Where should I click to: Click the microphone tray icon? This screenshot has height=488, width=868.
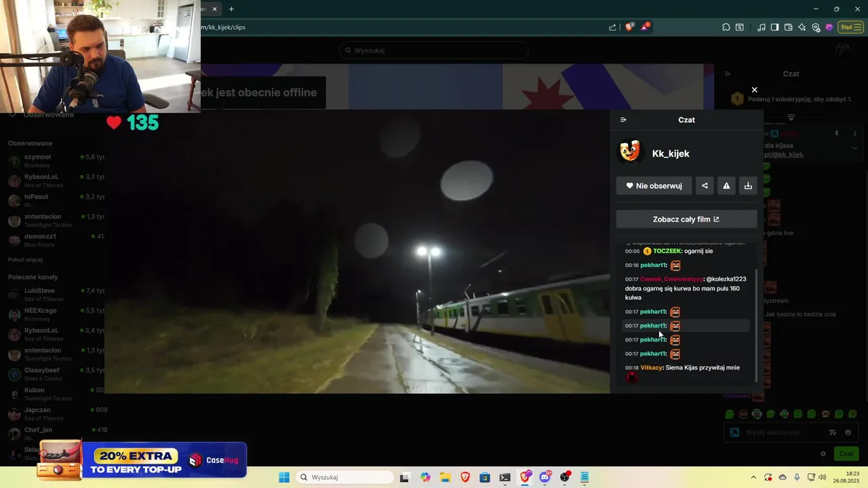point(797,477)
